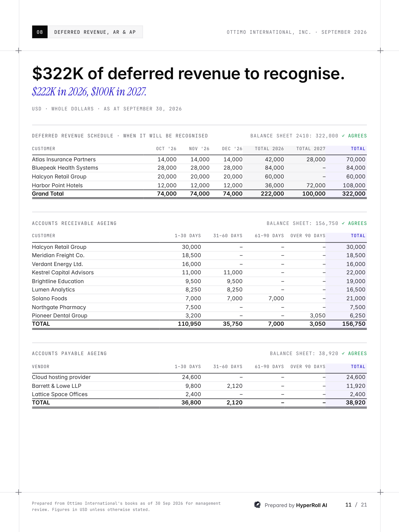The height and width of the screenshot is (532, 399).
Task: Click Northgate Pharmacy 1-30 days value 7,500
Action: pos(193,307)
